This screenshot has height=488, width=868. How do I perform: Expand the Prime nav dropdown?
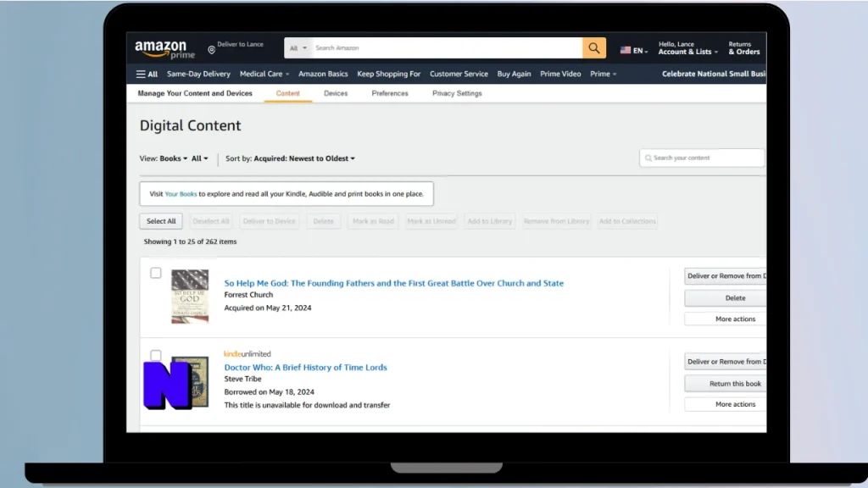tap(603, 75)
